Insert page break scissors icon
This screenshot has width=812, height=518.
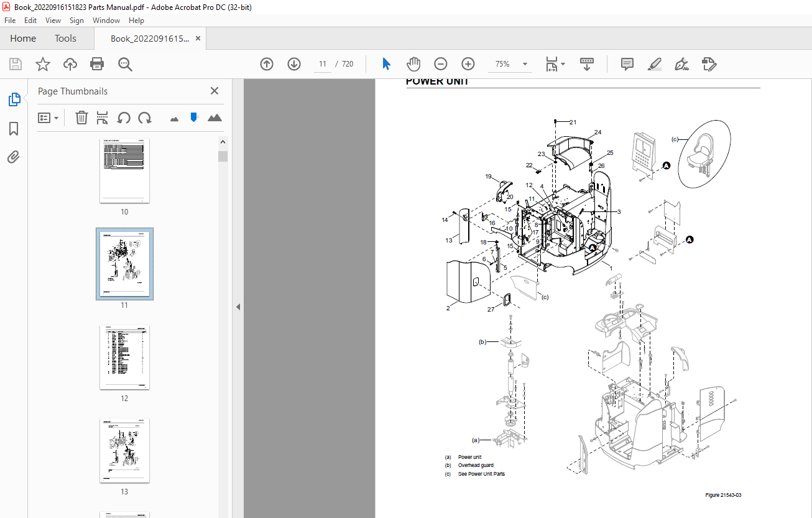click(x=103, y=118)
